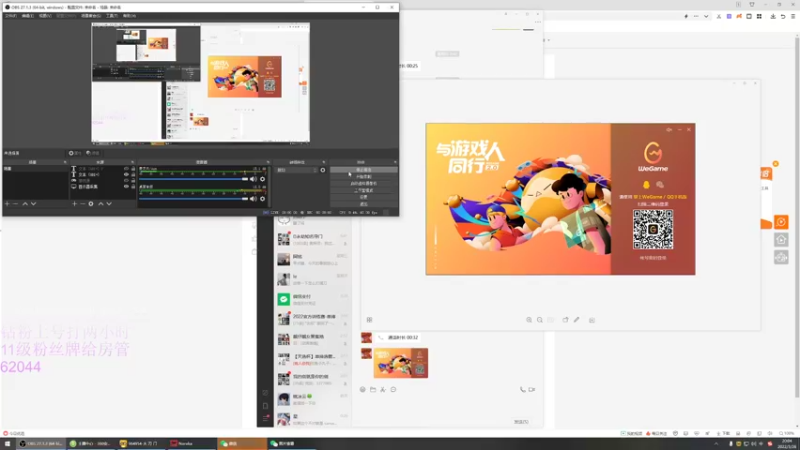Image resolution: width=800 pixels, height=450 pixels.
Task: Open browser apps grid icon
Action: 759,16
